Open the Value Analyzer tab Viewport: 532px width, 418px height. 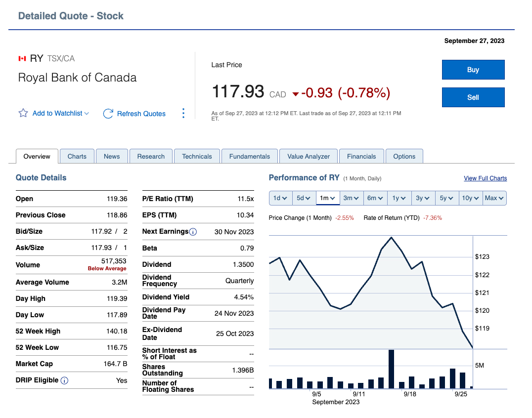point(309,156)
